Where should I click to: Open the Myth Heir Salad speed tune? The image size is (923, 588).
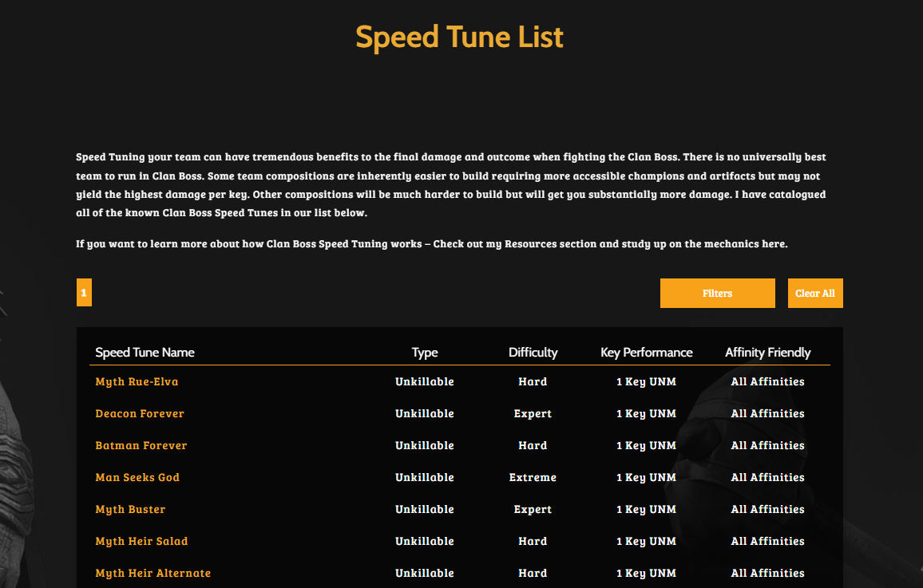click(141, 541)
